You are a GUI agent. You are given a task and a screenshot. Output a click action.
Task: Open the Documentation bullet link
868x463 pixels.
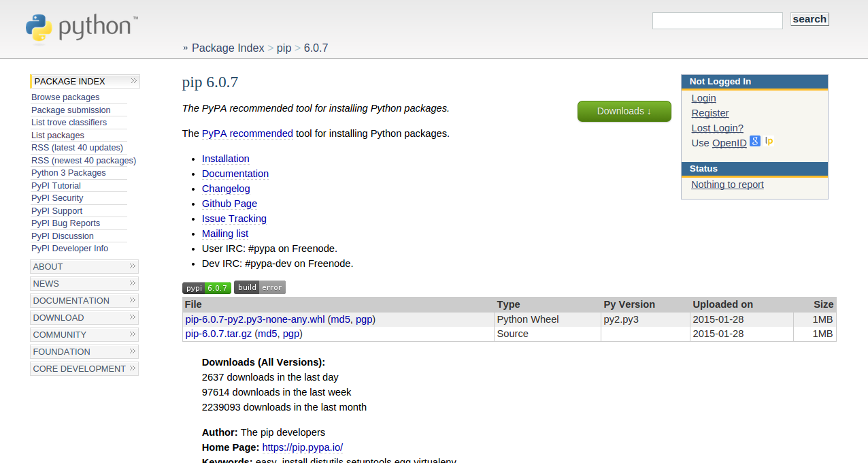pos(235,174)
